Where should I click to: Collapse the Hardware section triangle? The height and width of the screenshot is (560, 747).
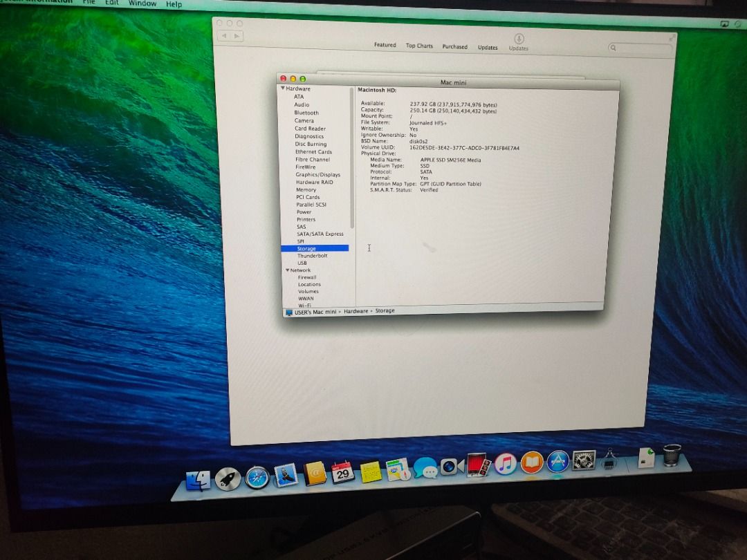click(x=283, y=88)
